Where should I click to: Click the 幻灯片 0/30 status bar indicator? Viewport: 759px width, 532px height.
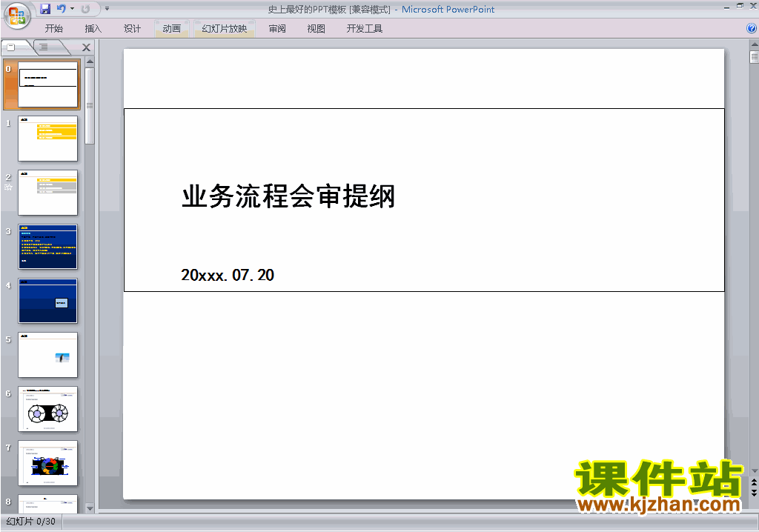pos(31,522)
